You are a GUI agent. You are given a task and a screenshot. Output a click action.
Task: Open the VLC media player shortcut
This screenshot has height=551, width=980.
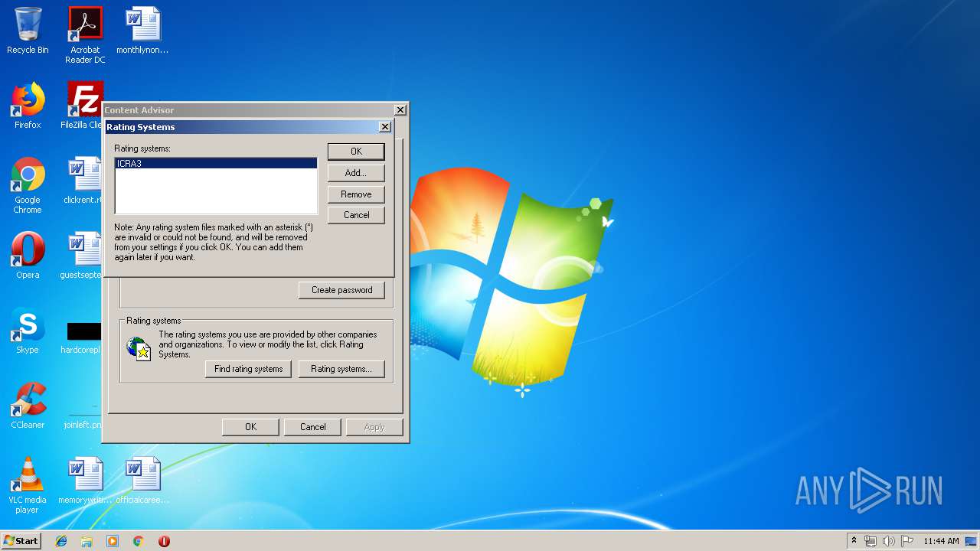(x=28, y=485)
